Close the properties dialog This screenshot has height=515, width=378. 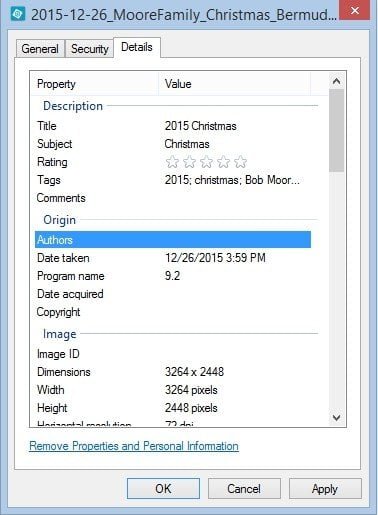tap(355, 11)
